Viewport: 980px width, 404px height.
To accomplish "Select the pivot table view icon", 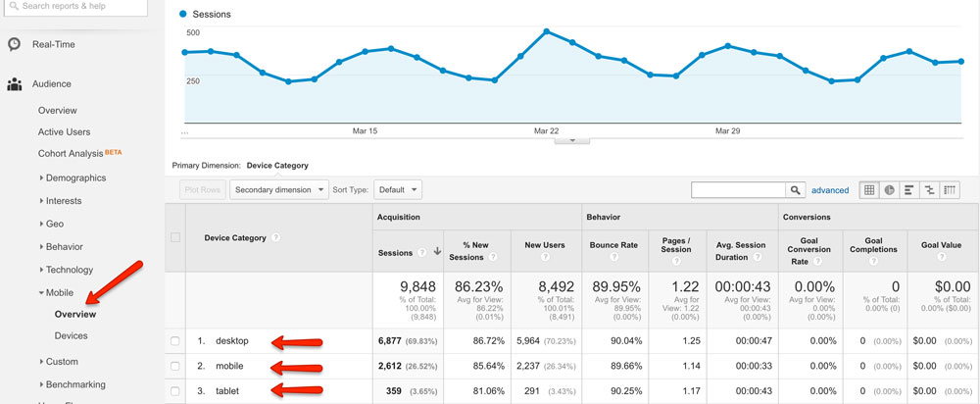I will (950, 190).
